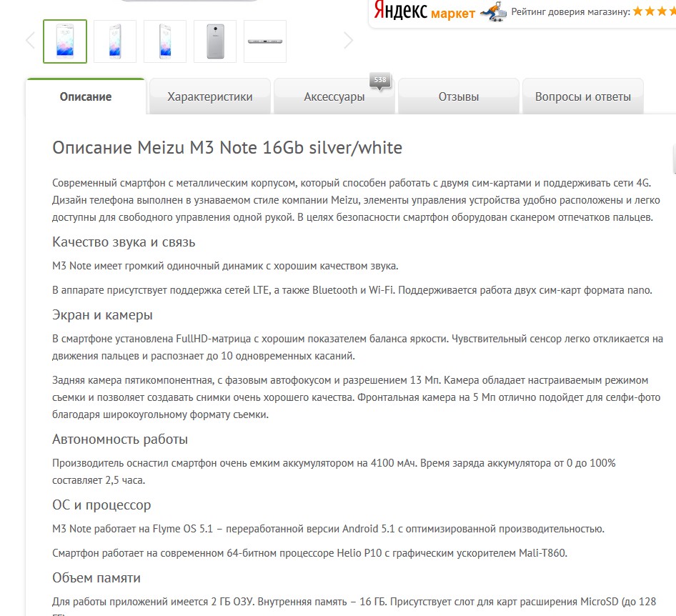Click the Качество звука и связь heading
Image resolution: width=676 pixels, height=616 pixels.
pyautogui.click(x=124, y=242)
